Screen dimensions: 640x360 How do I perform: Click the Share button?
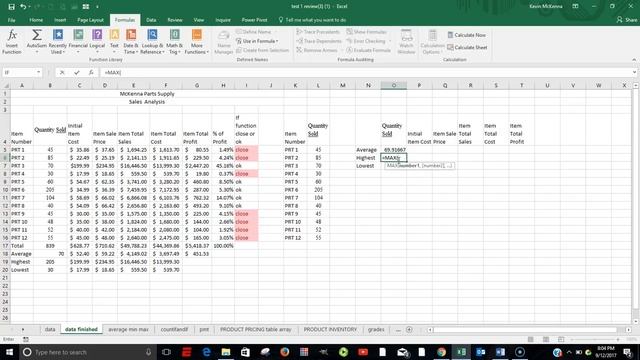(627, 20)
